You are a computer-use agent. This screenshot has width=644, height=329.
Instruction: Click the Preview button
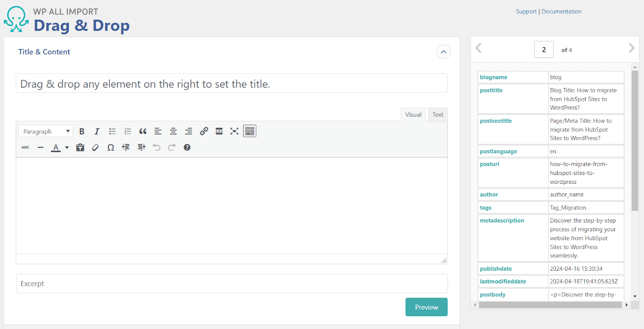click(427, 307)
